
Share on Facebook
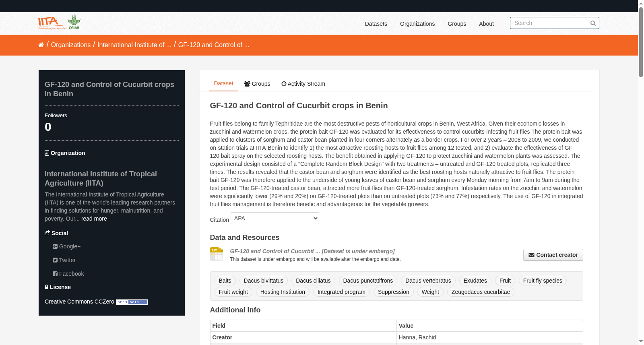point(68,274)
